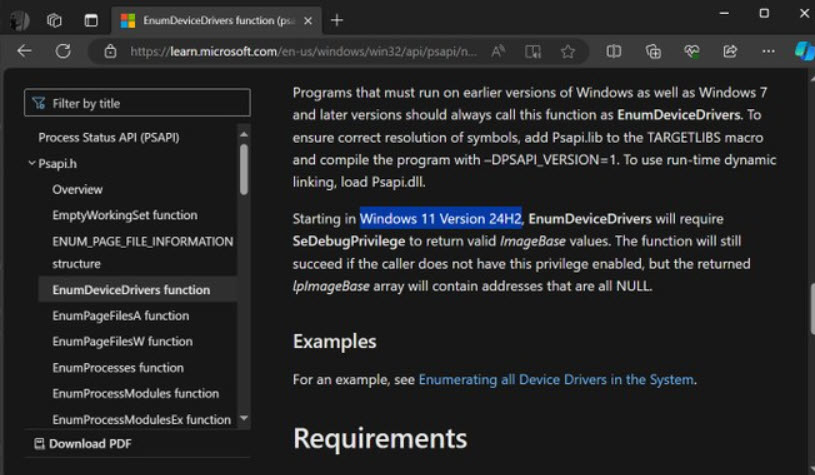Open a new tab with plus button
Screen dimensions: 815x475
[x=337, y=21]
